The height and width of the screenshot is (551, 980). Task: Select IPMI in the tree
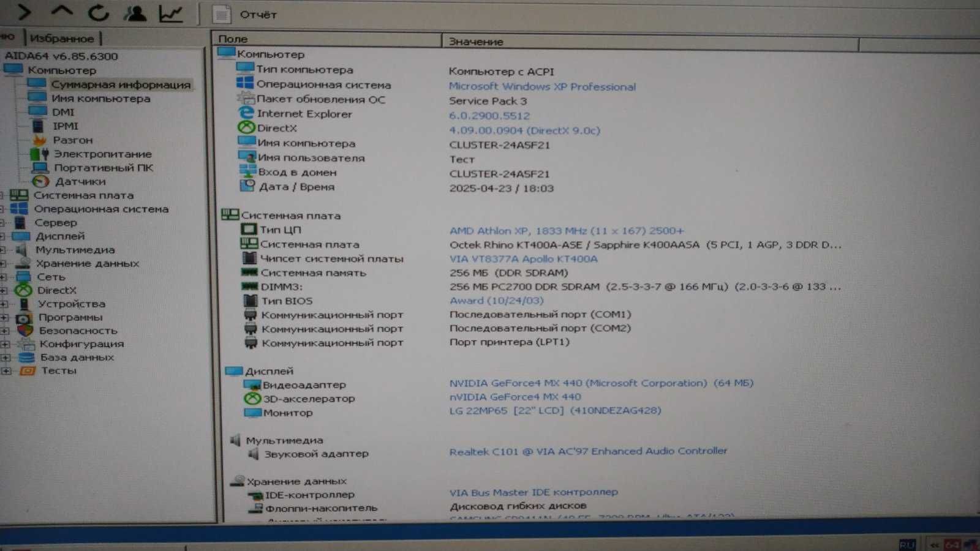(66, 126)
